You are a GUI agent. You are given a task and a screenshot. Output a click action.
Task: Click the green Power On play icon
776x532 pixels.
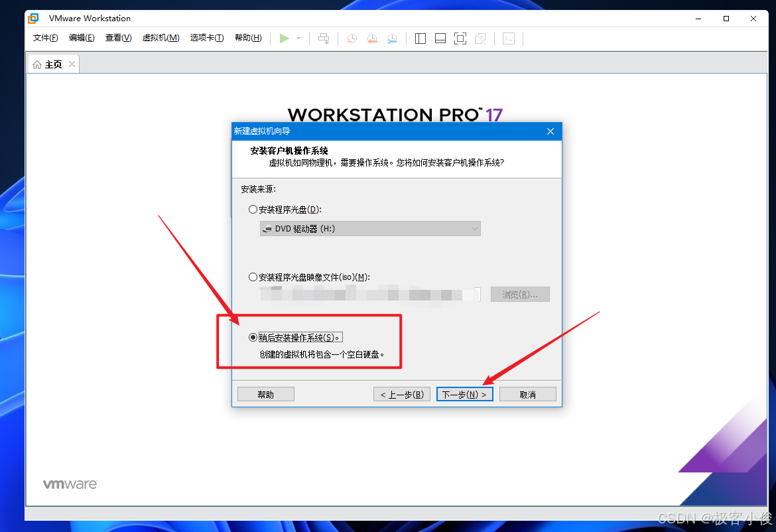pyautogui.click(x=284, y=38)
